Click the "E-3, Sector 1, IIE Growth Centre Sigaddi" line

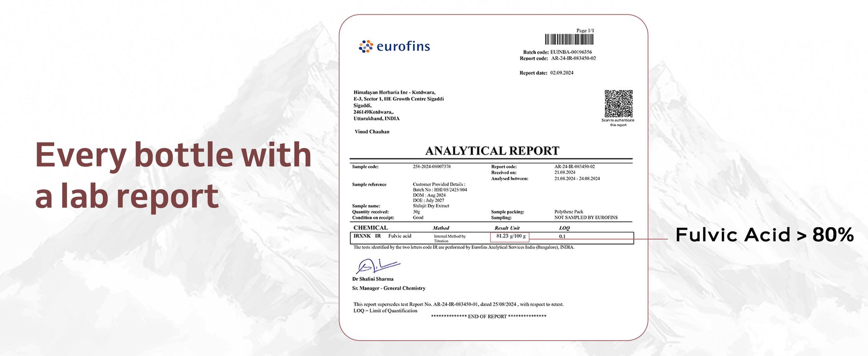coord(399,99)
